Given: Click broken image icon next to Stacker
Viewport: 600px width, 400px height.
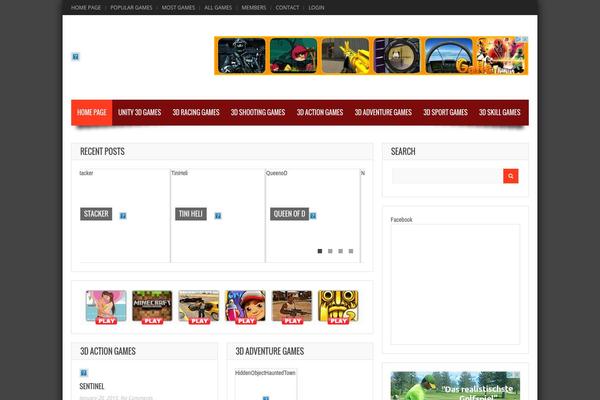Looking at the screenshot, I should pyautogui.click(x=123, y=216).
